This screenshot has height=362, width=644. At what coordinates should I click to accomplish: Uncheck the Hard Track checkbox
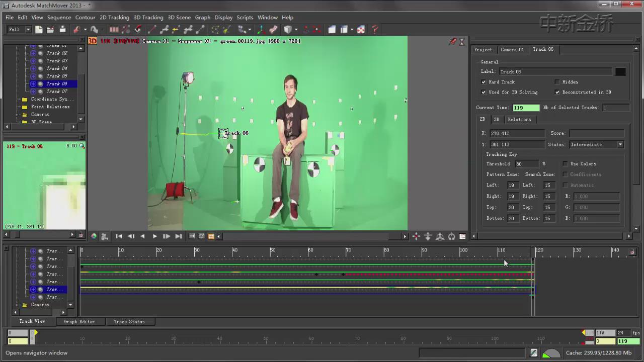pos(484,82)
